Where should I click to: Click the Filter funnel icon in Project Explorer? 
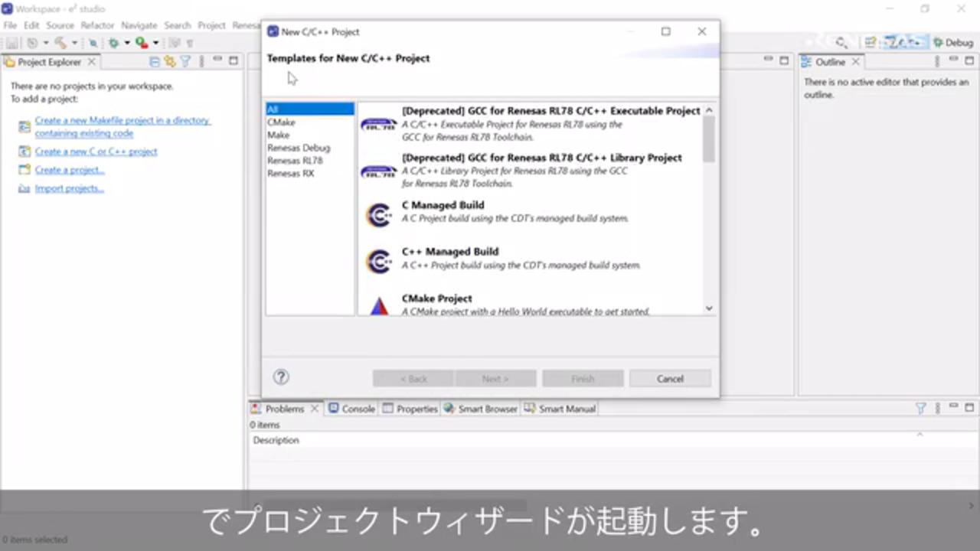pos(185,62)
